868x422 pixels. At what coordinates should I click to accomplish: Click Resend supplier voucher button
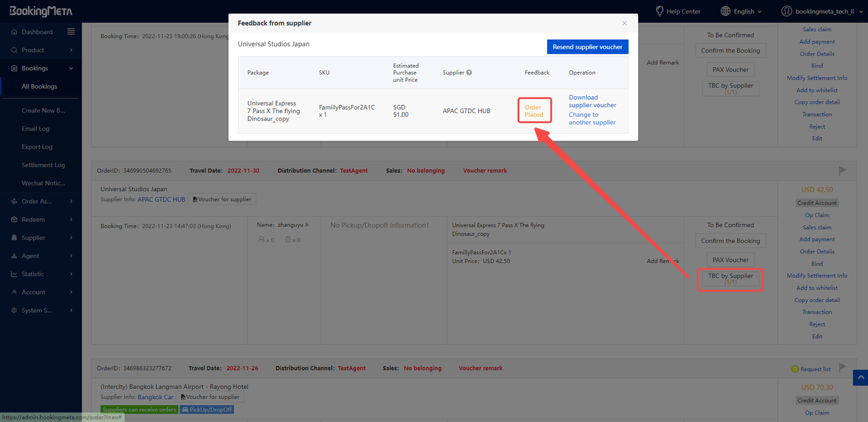[x=587, y=47]
